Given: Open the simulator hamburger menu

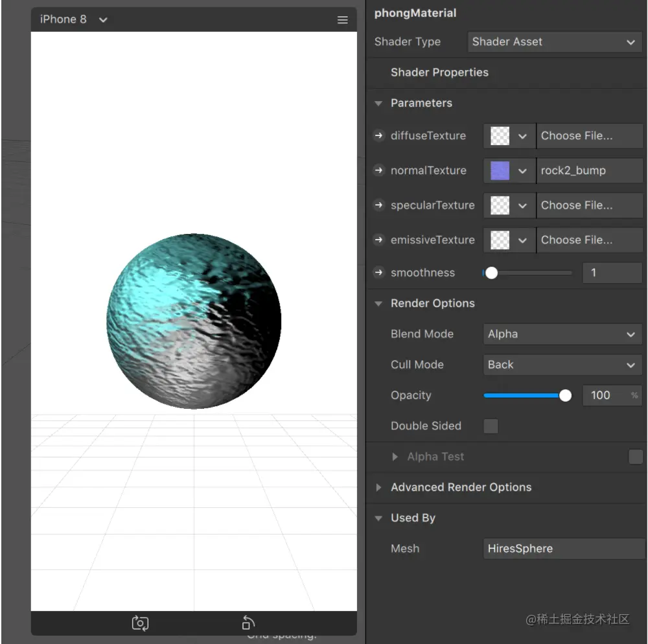Looking at the screenshot, I should [342, 20].
